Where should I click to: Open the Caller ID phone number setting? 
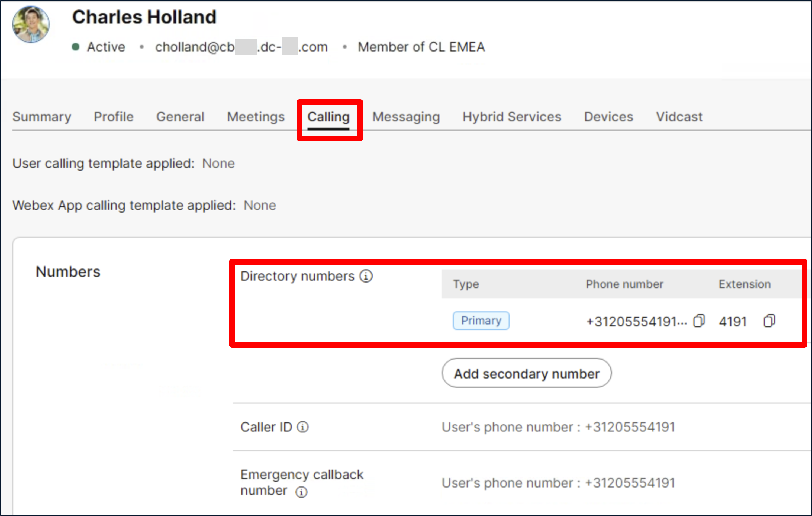[x=558, y=427]
